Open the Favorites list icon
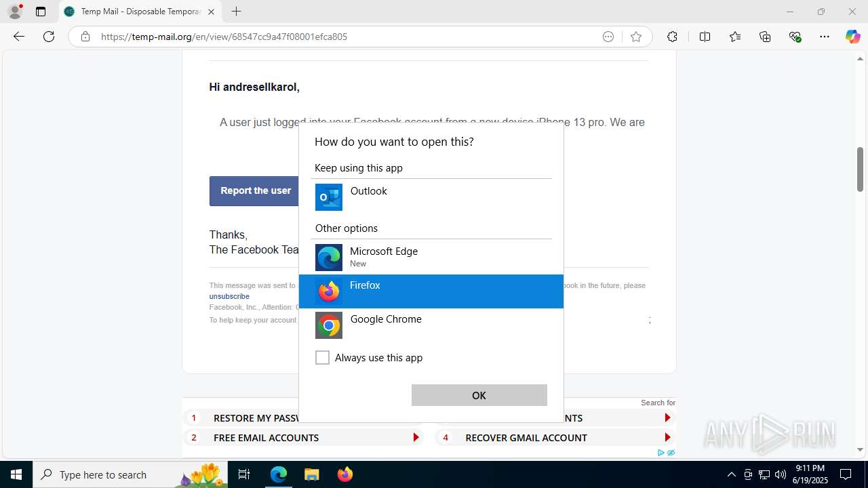Viewport: 868px width, 488px height. tap(735, 37)
